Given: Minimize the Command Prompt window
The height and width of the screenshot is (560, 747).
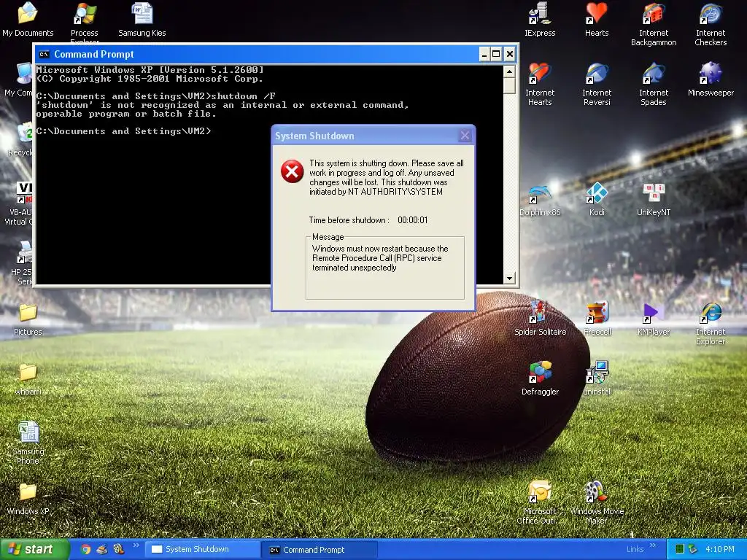Looking at the screenshot, I should coord(484,54).
